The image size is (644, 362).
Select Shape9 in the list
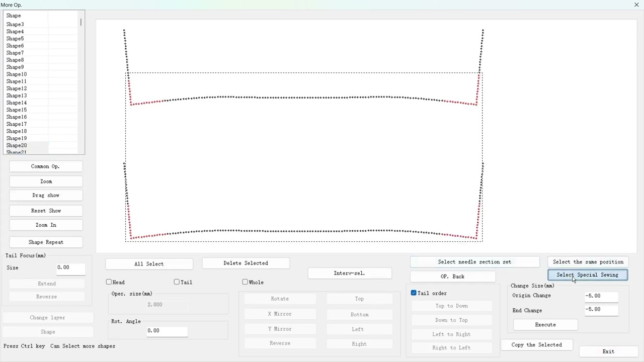pos(15,67)
